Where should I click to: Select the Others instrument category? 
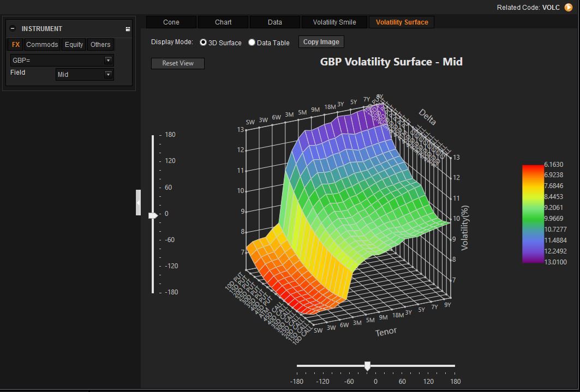tap(100, 44)
